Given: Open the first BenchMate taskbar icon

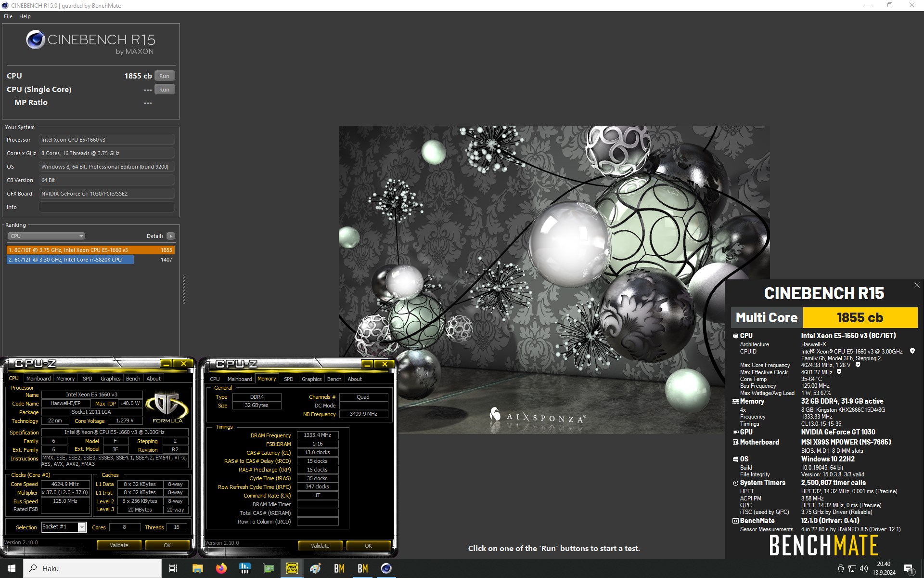Looking at the screenshot, I should 339,568.
